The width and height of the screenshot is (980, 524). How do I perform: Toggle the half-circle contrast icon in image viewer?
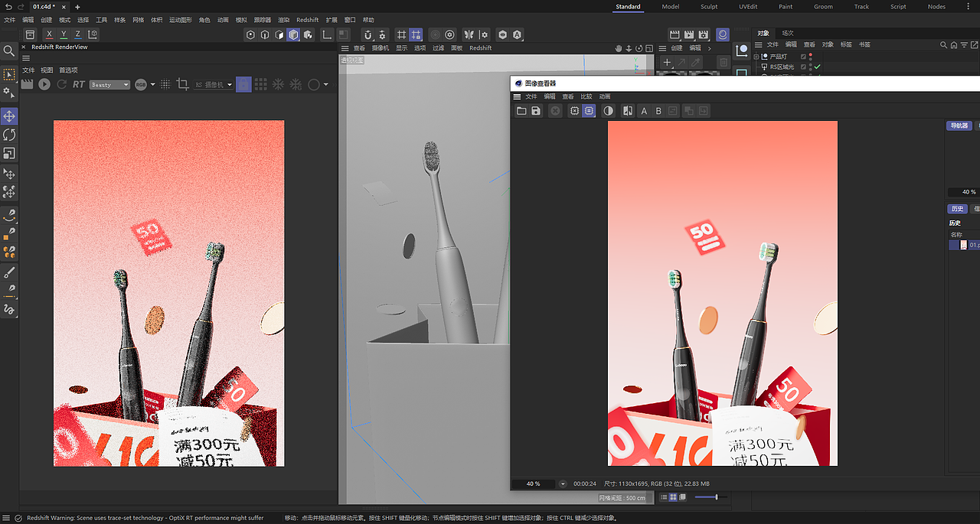(x=608, y=111)
